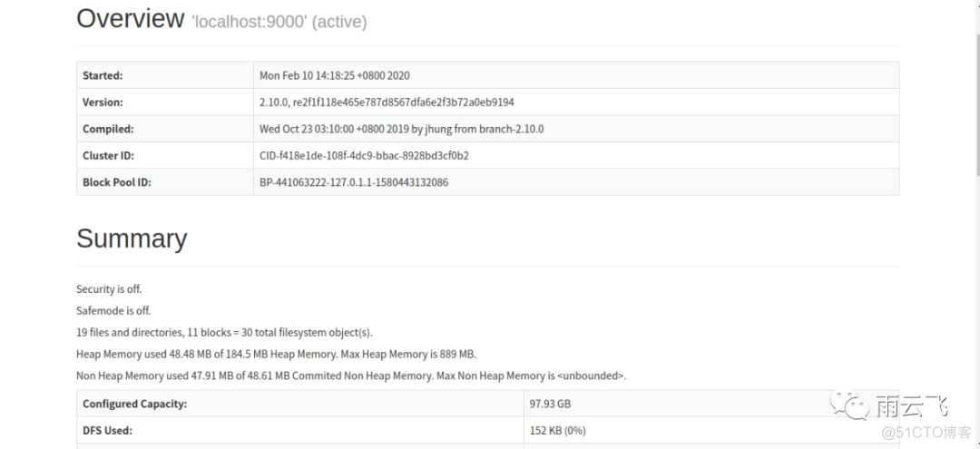Click the 'localhost:9000' (active) subtitle
The height and width of the screenshot is (449, 980).
279,22
